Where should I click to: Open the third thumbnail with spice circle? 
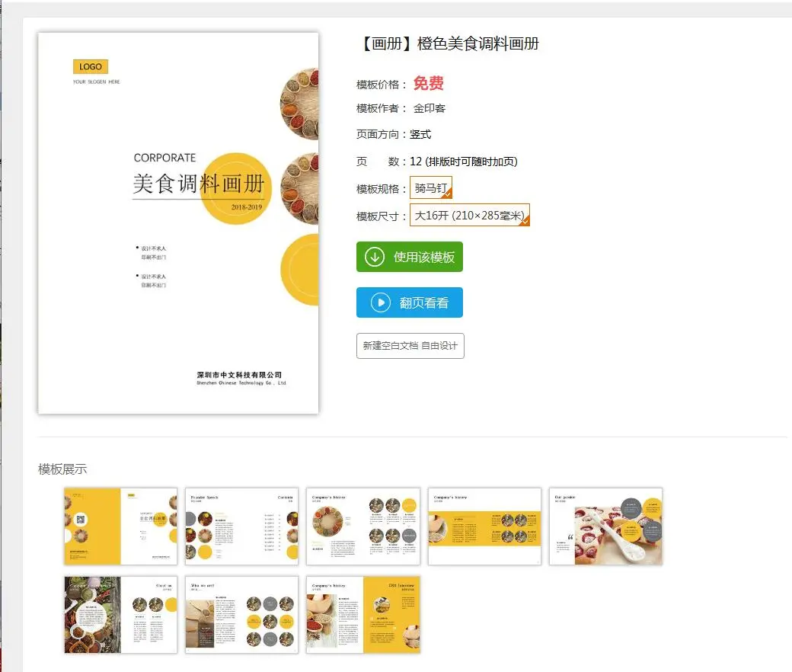point(363,526)
